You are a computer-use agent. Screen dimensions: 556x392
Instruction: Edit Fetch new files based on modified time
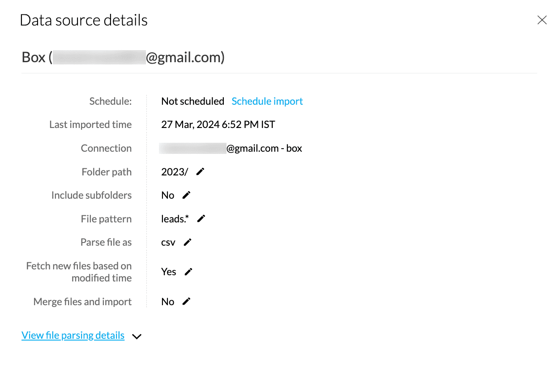coord(188,272)
